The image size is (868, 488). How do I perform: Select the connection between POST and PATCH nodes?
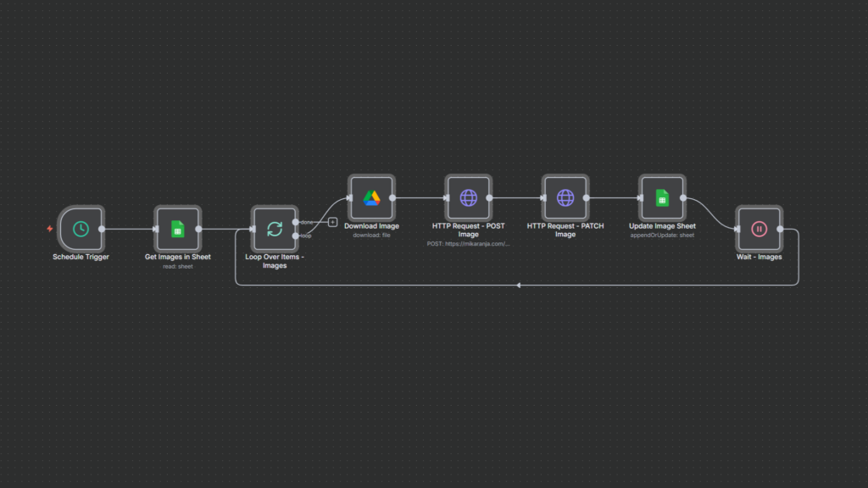(x=517, y=196)
